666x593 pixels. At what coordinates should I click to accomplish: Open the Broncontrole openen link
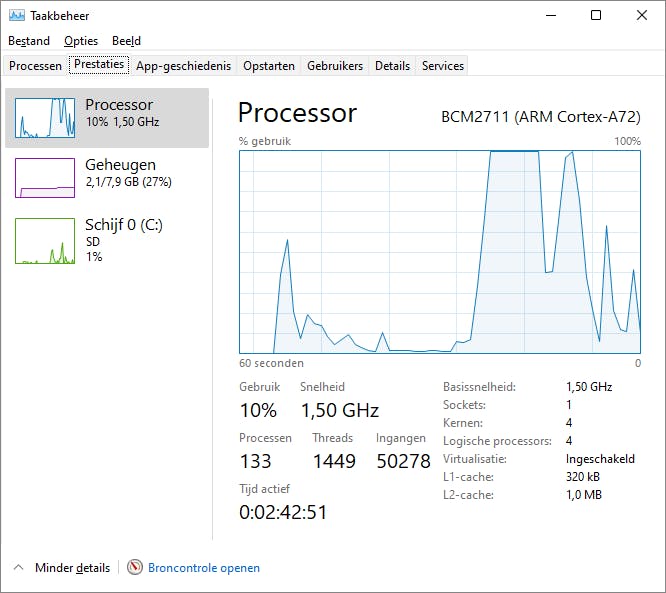coord(204,568)
